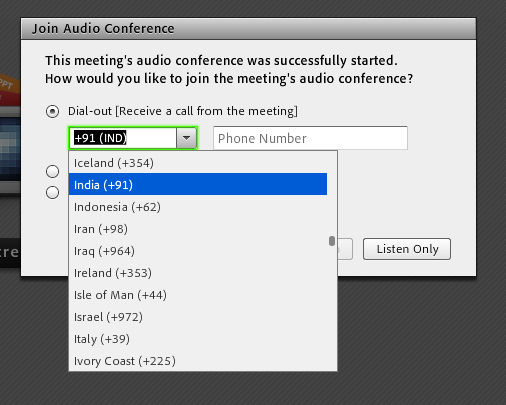Screen dimensions: 506x405
Task: Choose Italy (+39) from the list
Action: coord(198,339)
